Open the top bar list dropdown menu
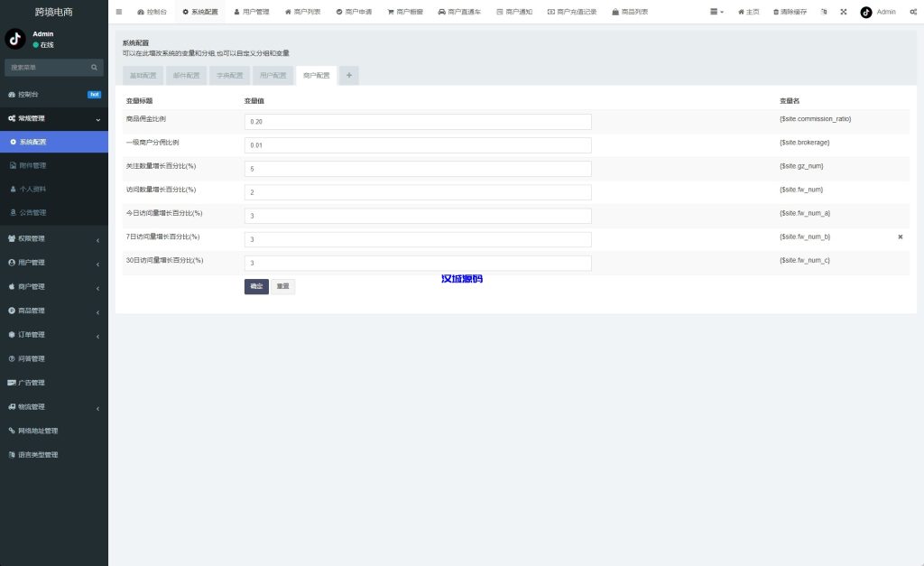The height and width of the screenshot is (566, 924). coord(716,12)
